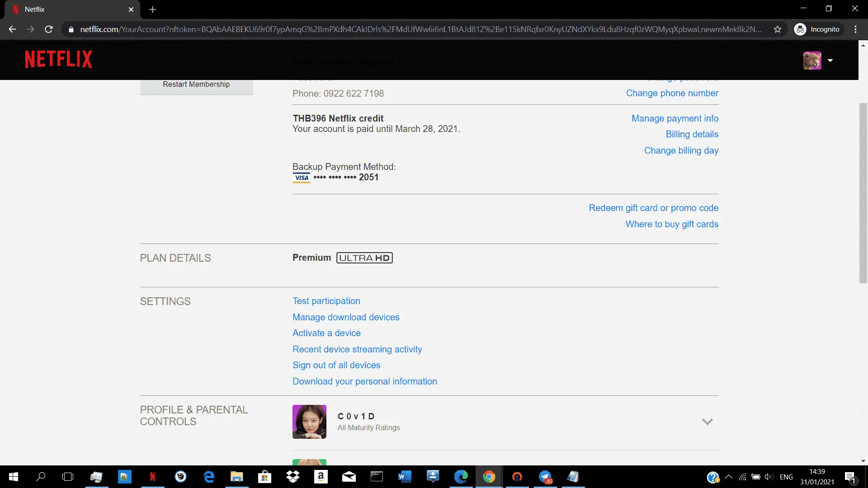Close the Netflix tab
This screenshot has width=868, height=488.
point(131,9)
